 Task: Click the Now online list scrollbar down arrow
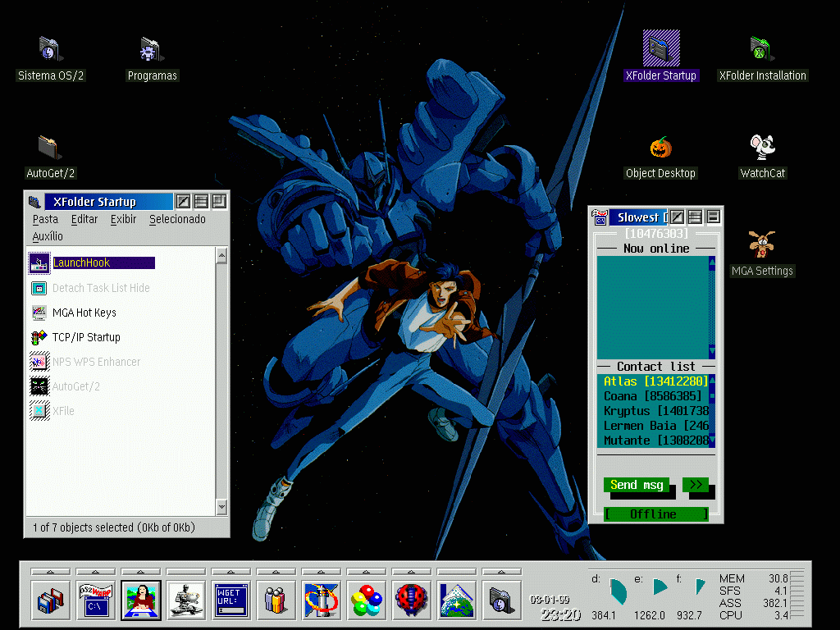[712, 351]
